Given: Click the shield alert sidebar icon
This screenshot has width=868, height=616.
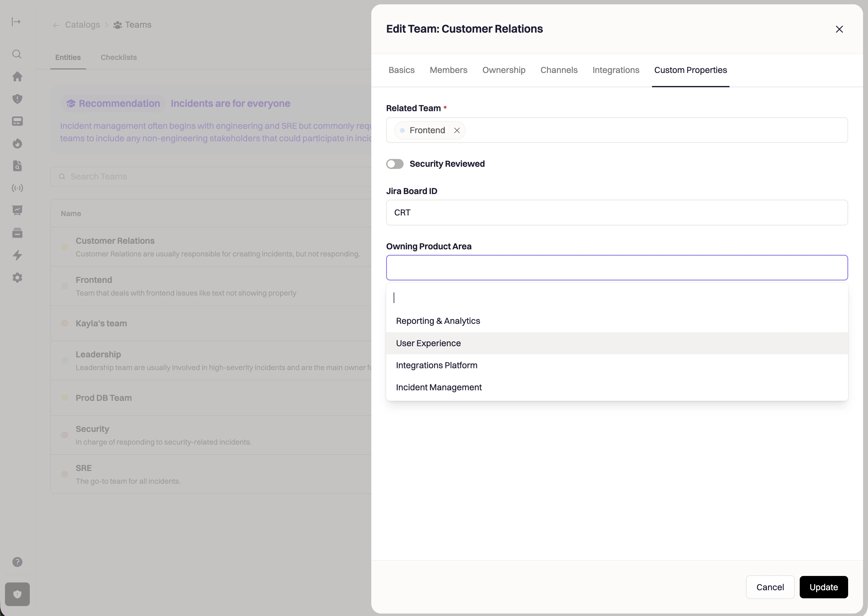Looking at the screenshot, I should coord(17,99).
